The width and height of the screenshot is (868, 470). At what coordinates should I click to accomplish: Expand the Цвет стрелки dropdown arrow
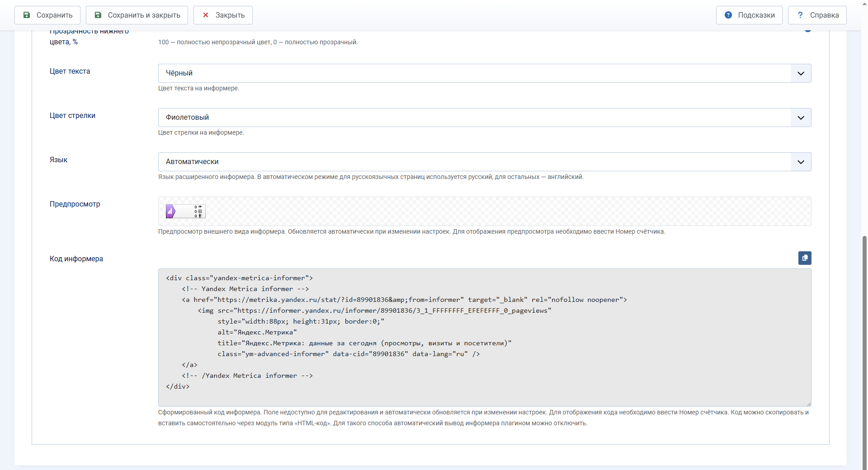[x=801, y=117]
